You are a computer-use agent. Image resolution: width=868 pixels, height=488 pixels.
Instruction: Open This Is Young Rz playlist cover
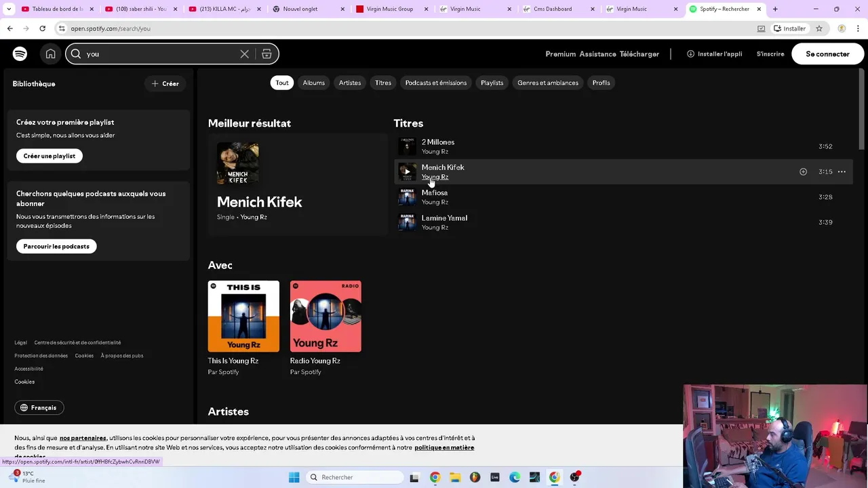[243, 317]
